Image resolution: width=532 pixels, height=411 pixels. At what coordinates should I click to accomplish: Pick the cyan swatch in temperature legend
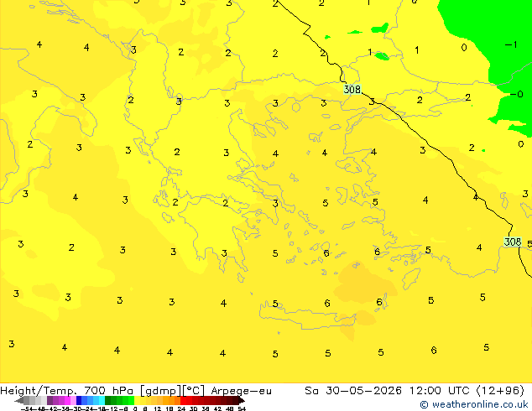(102, 400)
